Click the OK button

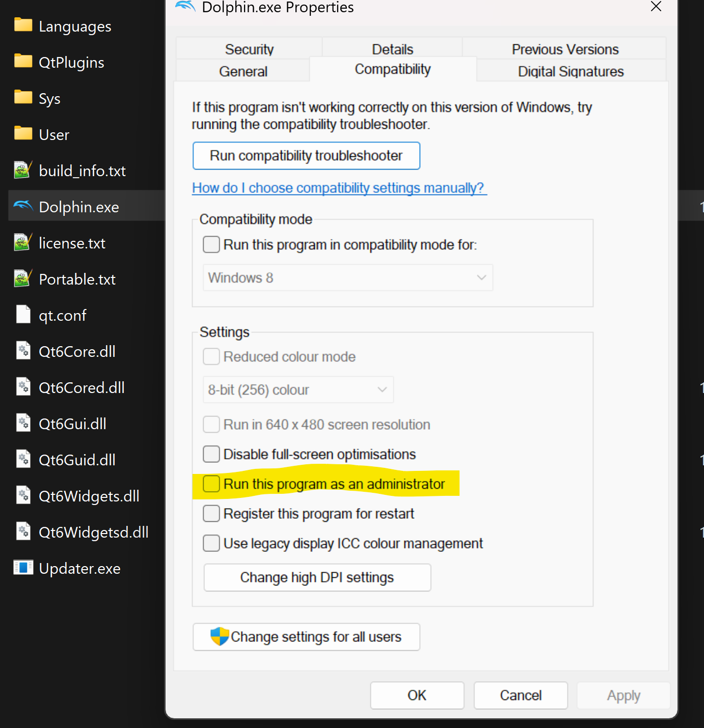(x=417, y=695)
